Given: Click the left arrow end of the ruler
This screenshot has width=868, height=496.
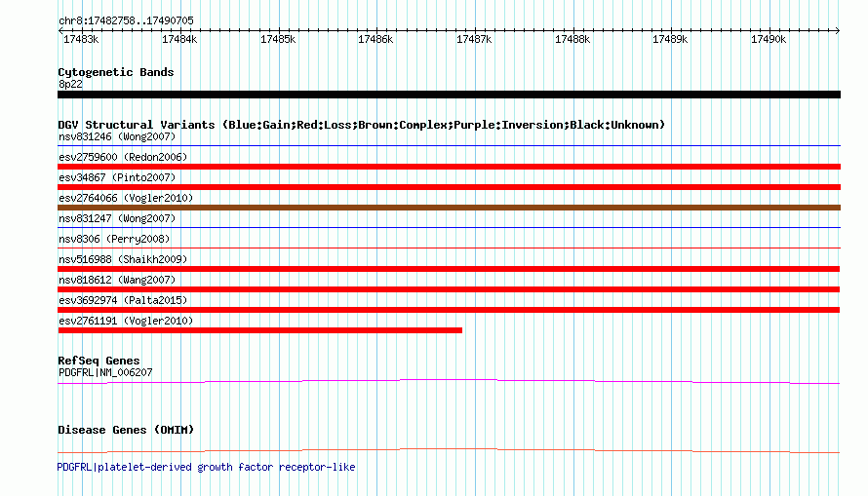Looking at the screenshot, I should [60, 30].
